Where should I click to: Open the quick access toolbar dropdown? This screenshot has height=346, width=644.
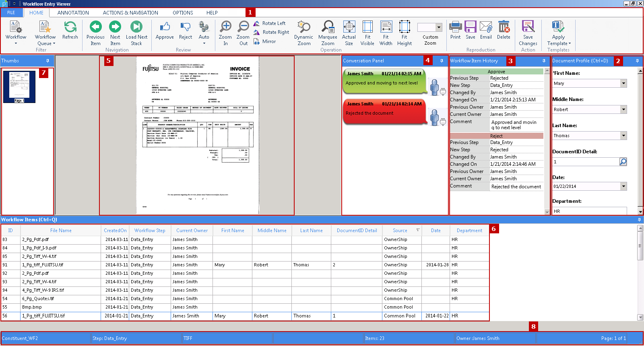coord(14,4)
